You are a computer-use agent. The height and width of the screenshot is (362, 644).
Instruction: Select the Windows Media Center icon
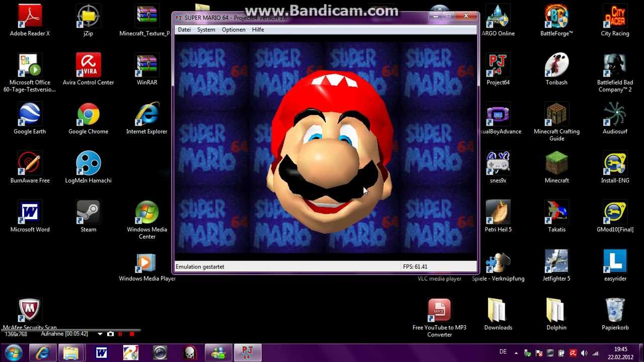(x=147, y=221)
